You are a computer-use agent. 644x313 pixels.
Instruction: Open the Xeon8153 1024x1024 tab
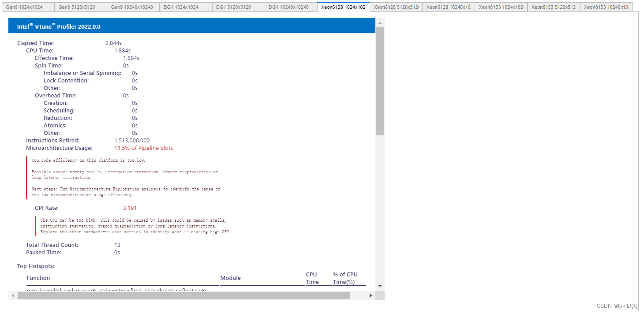[x=501, y=7]
